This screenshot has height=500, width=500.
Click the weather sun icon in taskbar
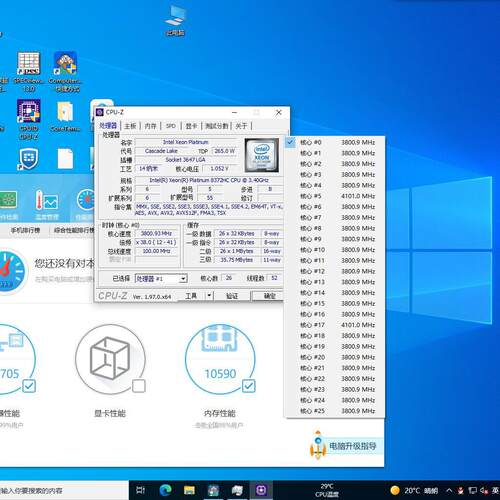pos(395,490)
